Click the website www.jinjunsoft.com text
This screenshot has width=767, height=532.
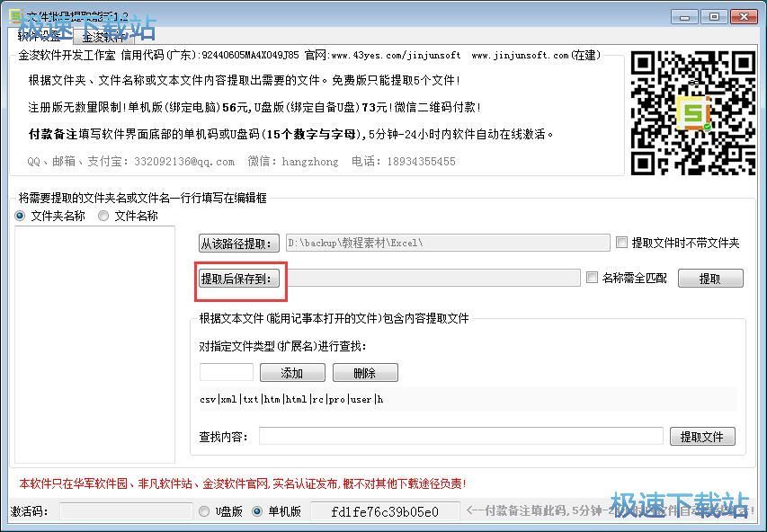520,55
